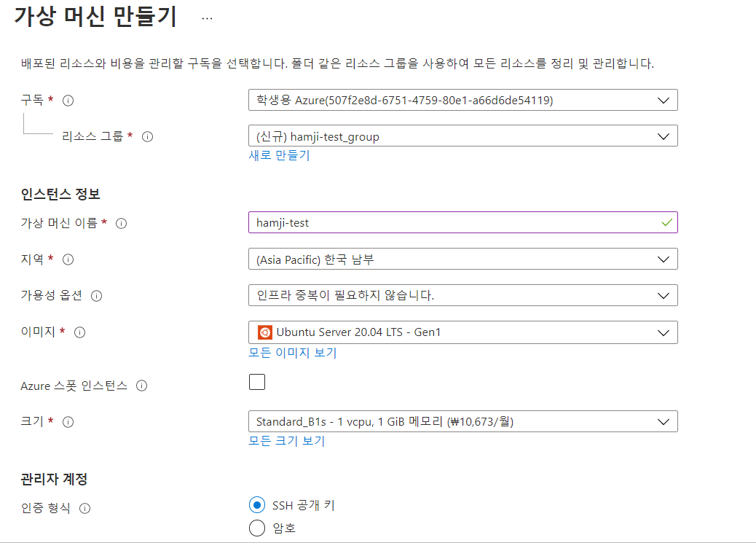Screen dimensions: 756x543
Task: Click the 가용성 옵션 label text
Action: tap(51, 295)
